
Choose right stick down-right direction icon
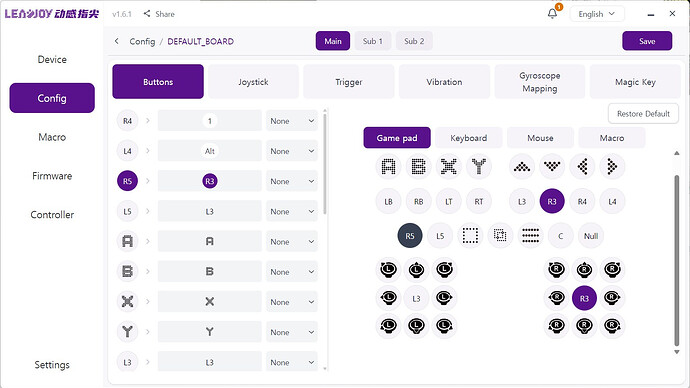(612, 326)
